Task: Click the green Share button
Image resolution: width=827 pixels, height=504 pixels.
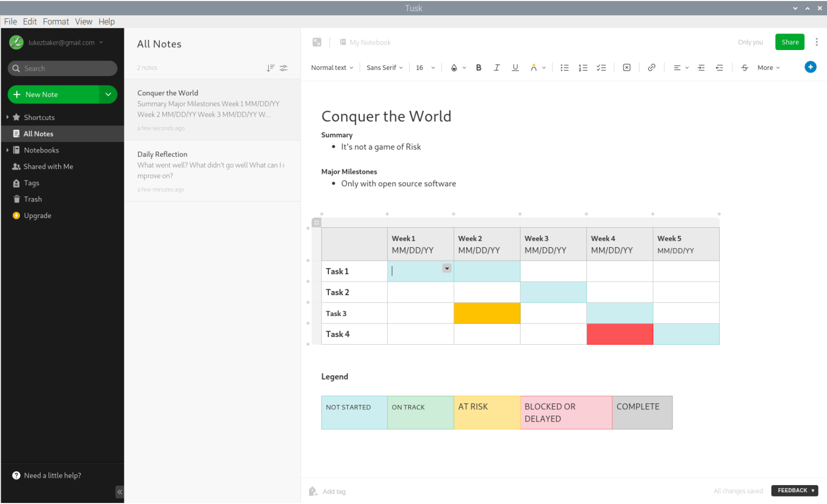Action: click(790, 42)
